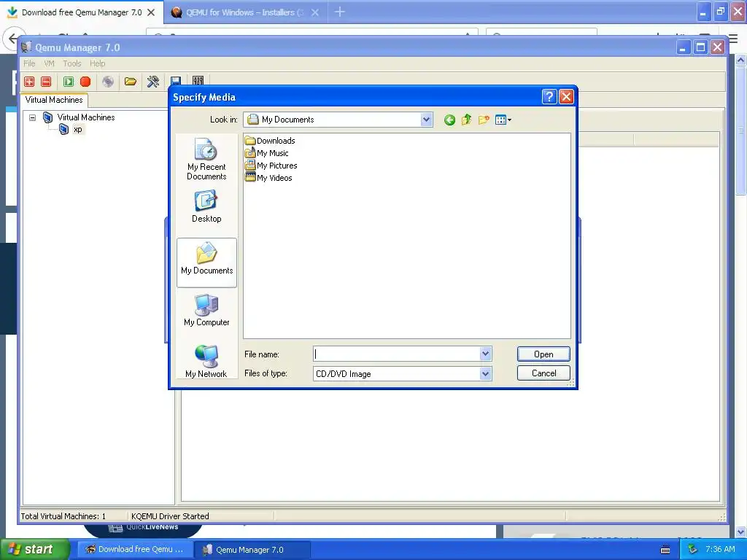
Task: Open a new browser tab
Action: pos(340,12)
